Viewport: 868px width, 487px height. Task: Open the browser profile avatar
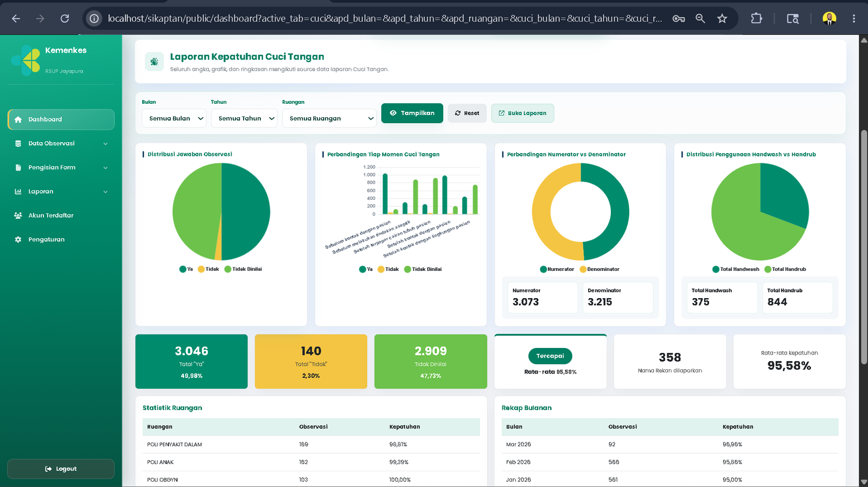[x=829, y=18]
